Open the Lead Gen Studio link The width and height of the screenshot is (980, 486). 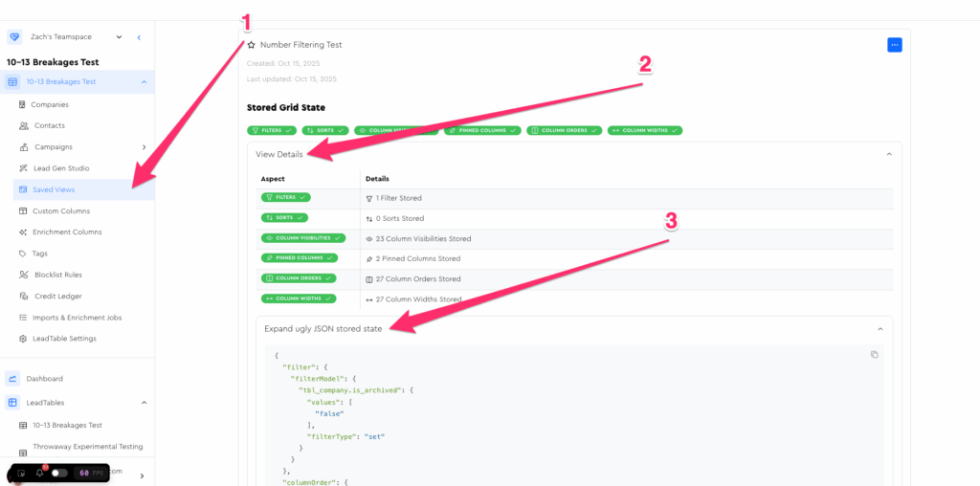pos(59,168)
